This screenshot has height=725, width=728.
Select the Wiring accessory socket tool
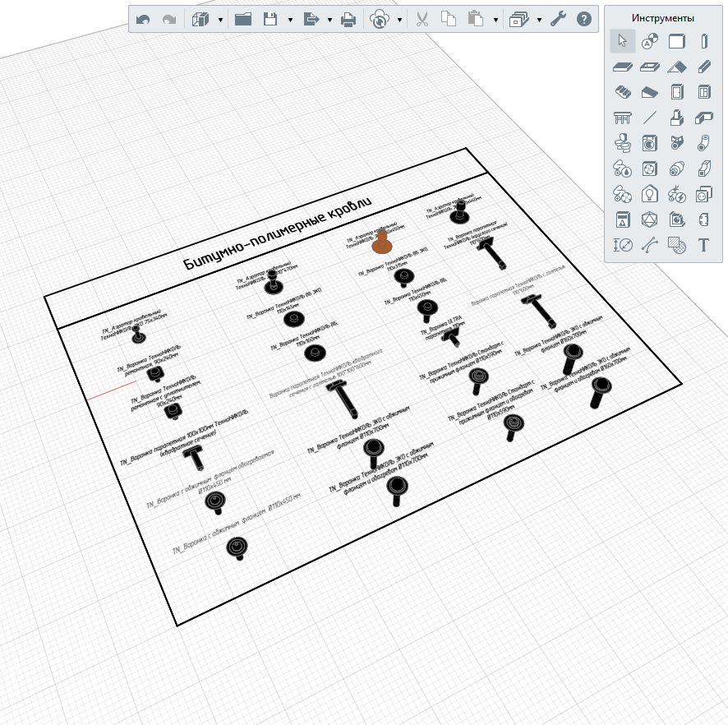(x=704, y=194)
